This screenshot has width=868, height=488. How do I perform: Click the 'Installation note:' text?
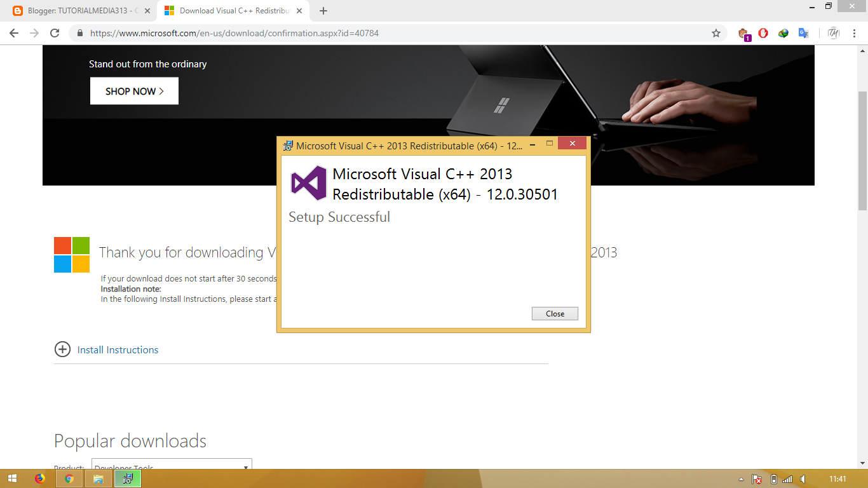click(x=131, y=289)
